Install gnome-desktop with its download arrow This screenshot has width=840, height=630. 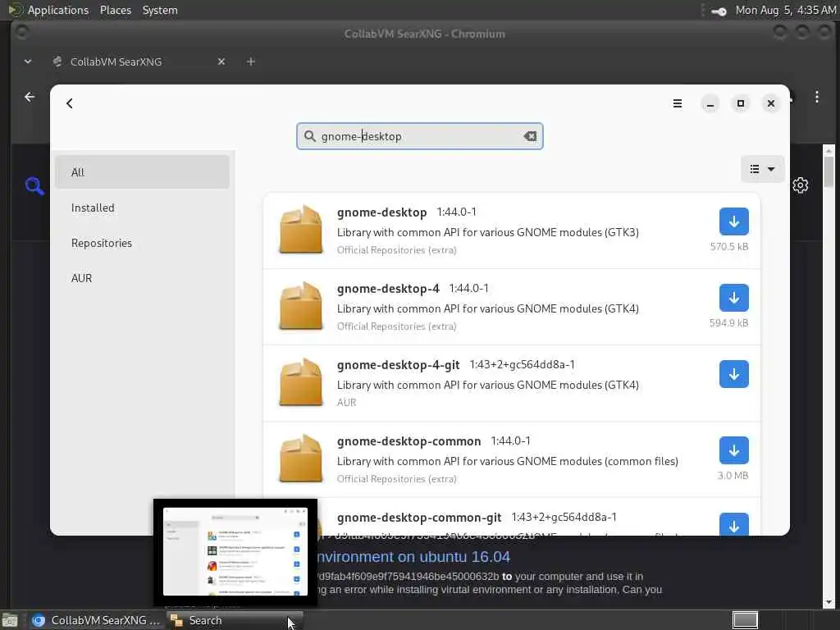[x=733, y=221]
